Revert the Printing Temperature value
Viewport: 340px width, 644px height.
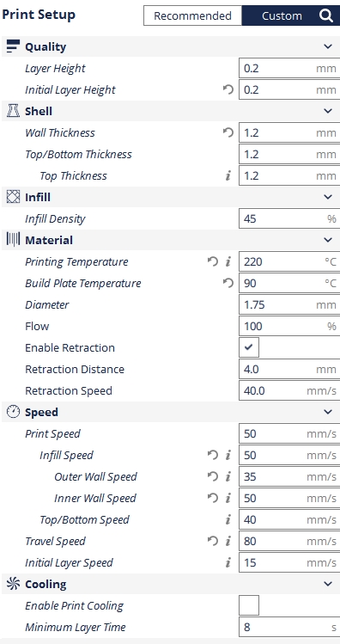click(x=212, y=261)
